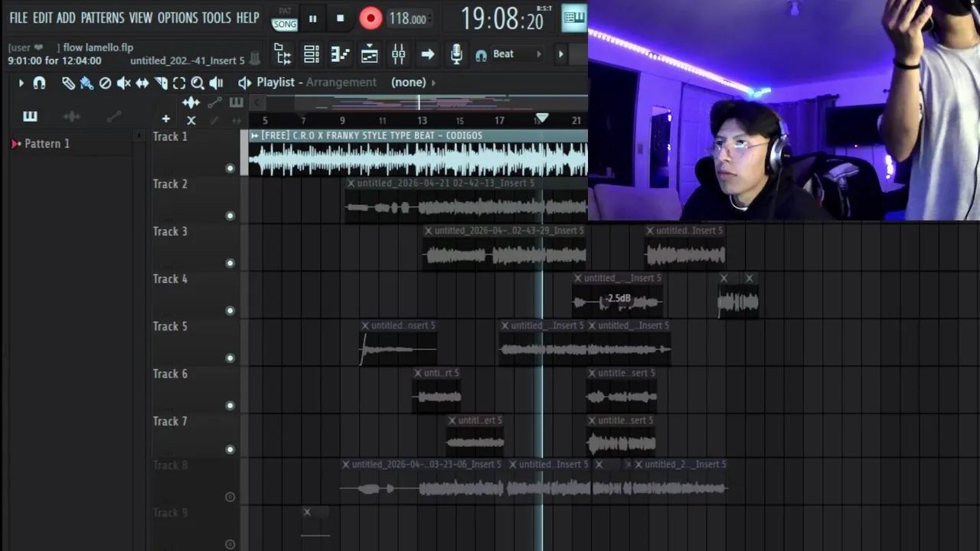Select the Zoom magnifier tool
The image size is (980, 551).
point(198,83)
